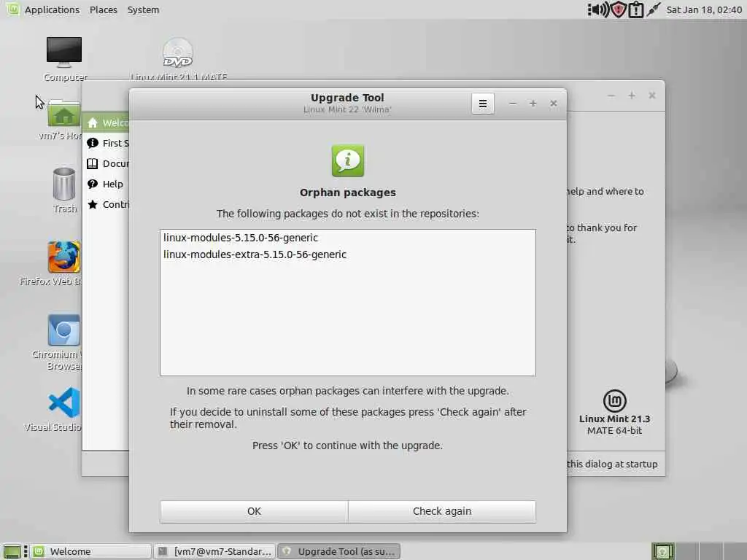Open the System menu
Screen dimensions: 747x560
[144, 9]
